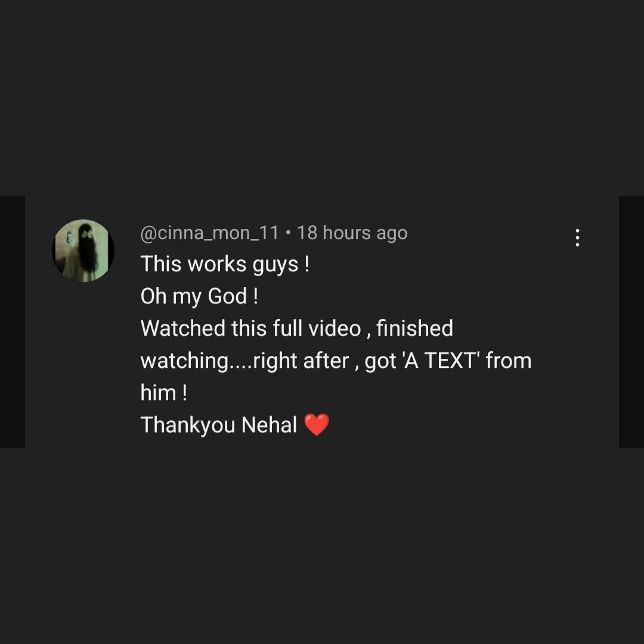Click the red heart emoji
Screen dimensions: 644x644
(317, 425)
